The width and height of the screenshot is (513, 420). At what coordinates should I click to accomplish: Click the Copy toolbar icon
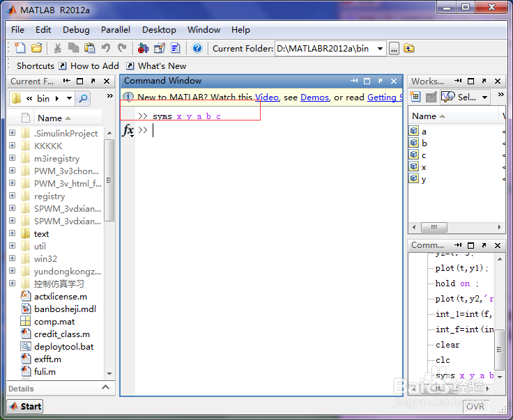pyautogui.click(x=73, y=48)
